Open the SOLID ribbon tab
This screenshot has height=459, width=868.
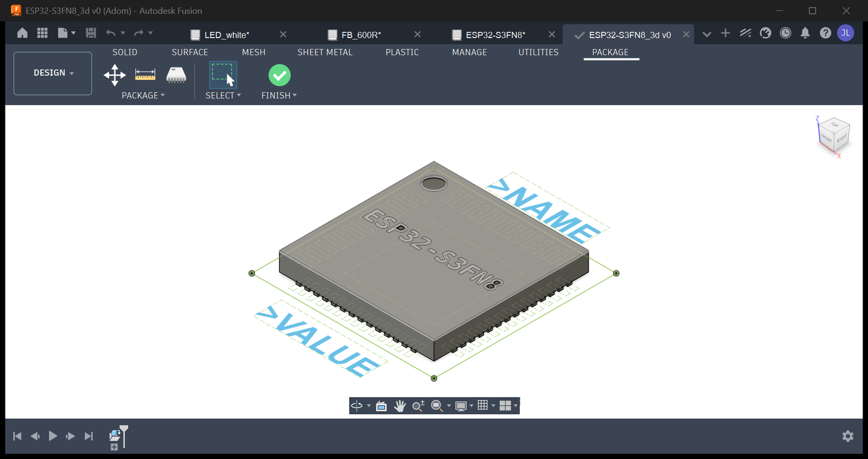pos(125,52)
